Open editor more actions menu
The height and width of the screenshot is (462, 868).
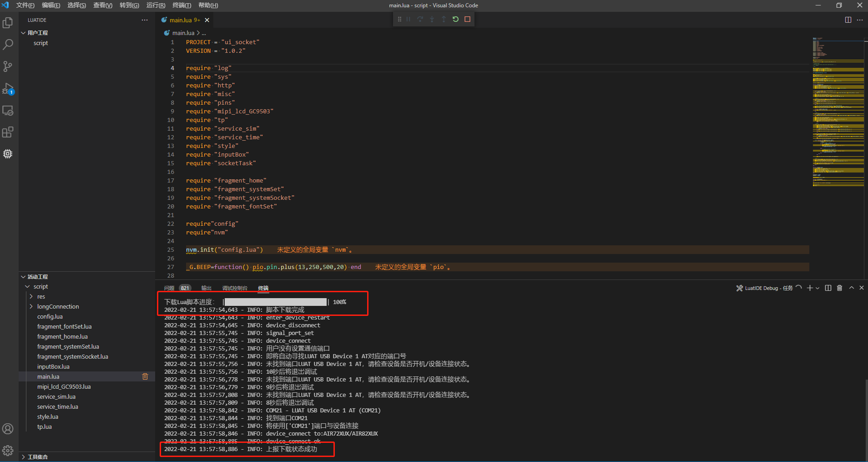coord(860,20)
